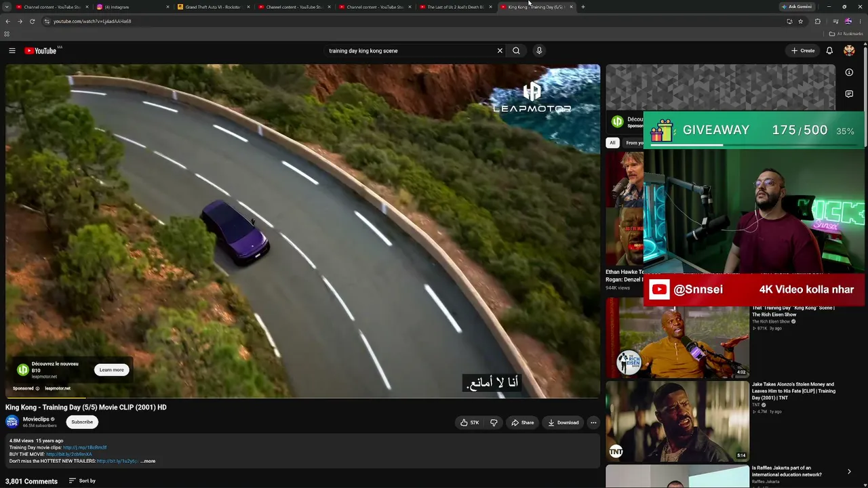Select the All filter chip

click(x=612, y=143)
